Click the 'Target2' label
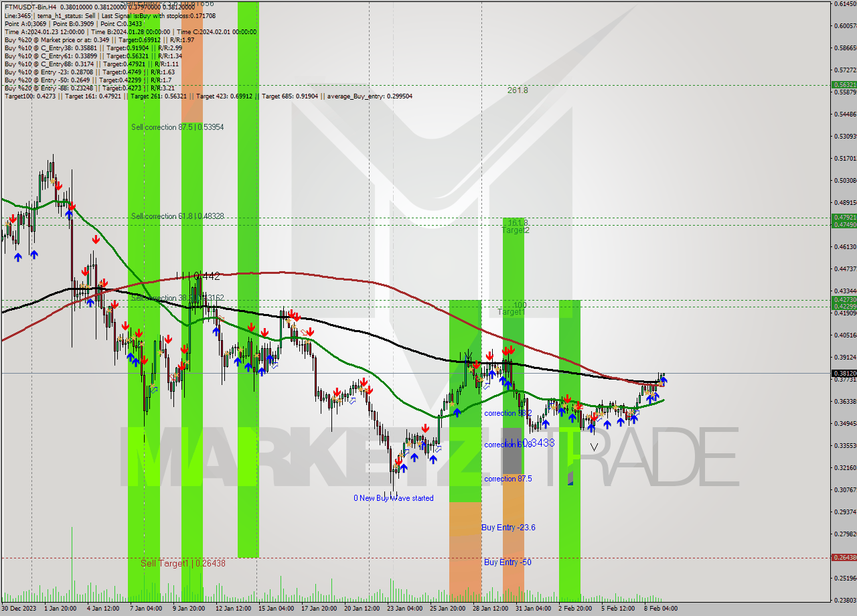 coord(516,230)
